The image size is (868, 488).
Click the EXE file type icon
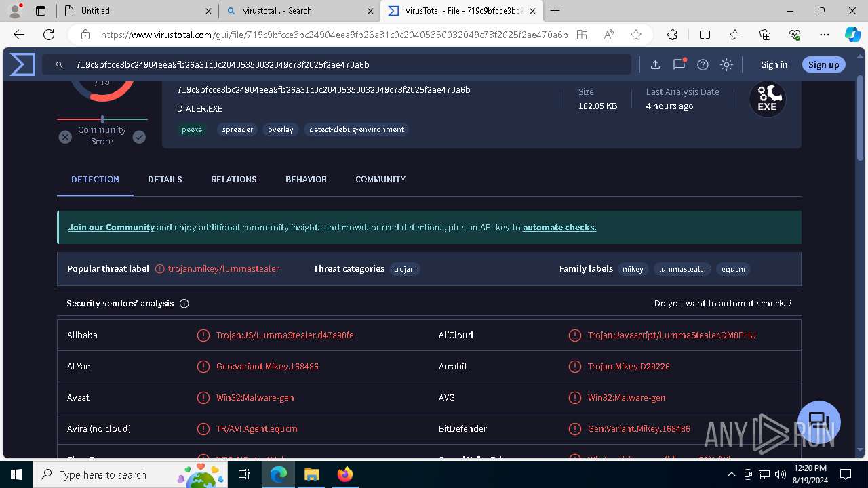pyautogui.click(x=767, y=99)
